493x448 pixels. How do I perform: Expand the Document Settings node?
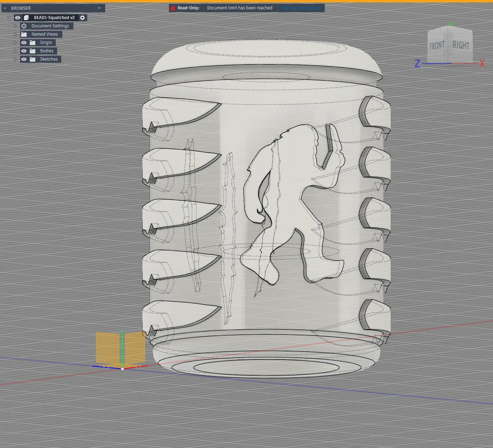15,26
